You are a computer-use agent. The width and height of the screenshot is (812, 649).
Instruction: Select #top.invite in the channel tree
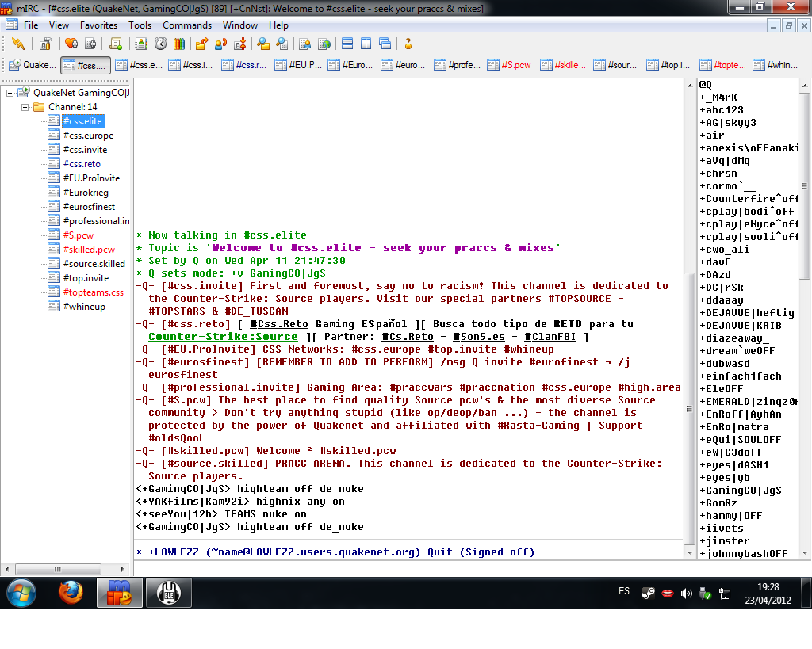tap(86, 278)
